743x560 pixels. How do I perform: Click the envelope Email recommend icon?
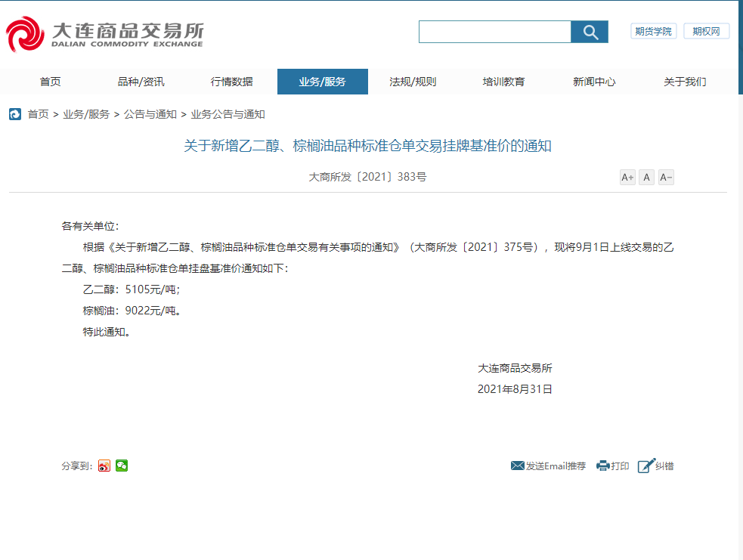tap(518, 466)
